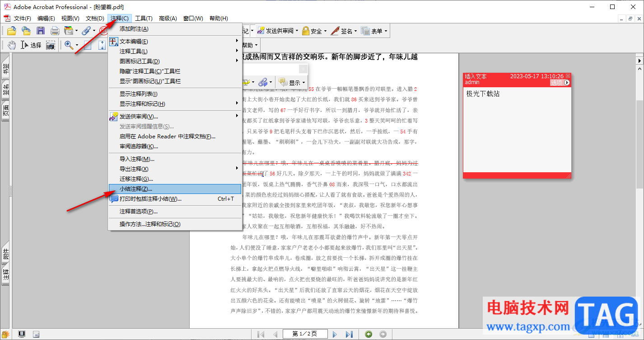Screen dimensions: 644x340
Task: Click the Security padlock icon
Action: tap(306, 31)
